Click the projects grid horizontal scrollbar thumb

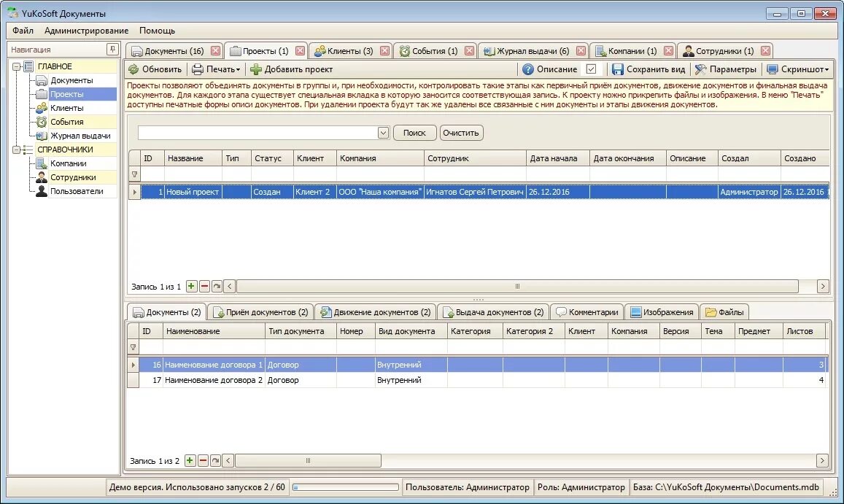(x=517, y=286)
